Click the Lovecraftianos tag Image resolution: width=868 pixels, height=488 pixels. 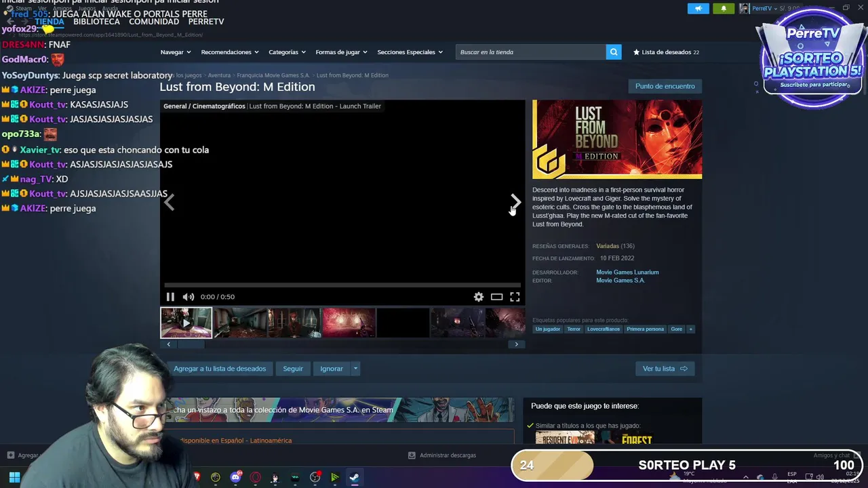(604, 329)
